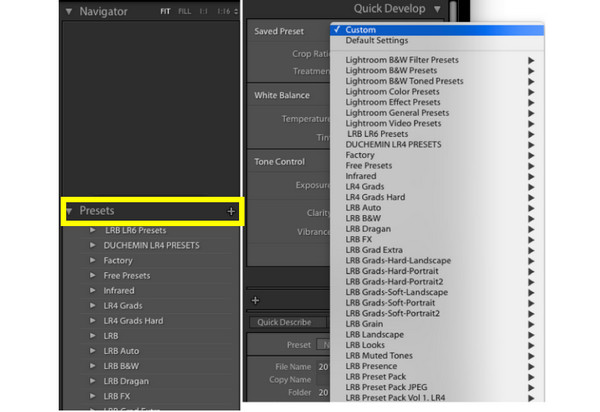
Task: Select 1:1 zoom in Navigator
Action: point(203,11)
